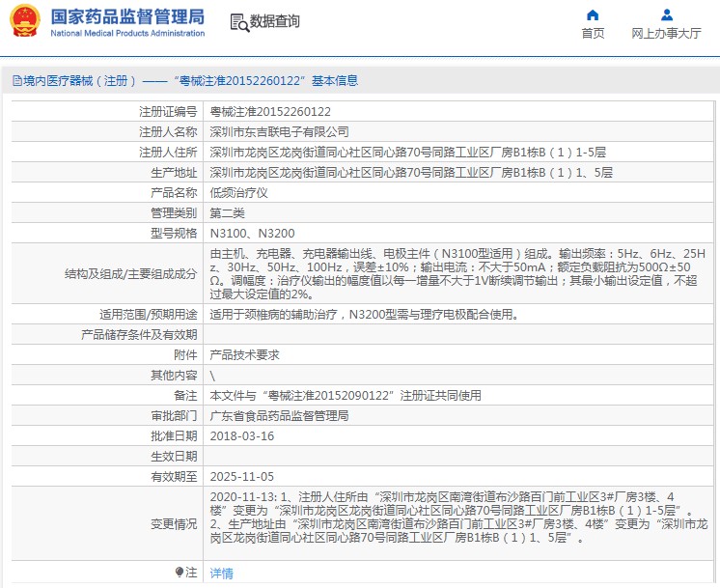Open 网上办事大厅 online service hall
Screen dimensions: 720x588
coord(666,33)
